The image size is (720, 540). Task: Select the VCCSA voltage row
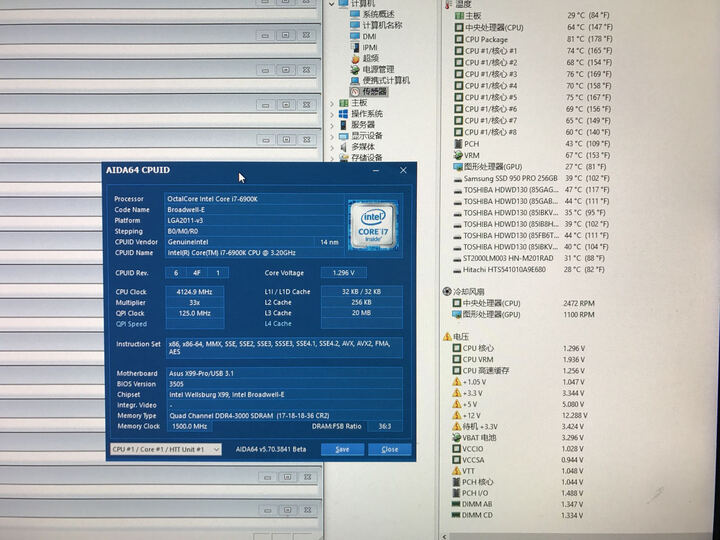(519, 460)
